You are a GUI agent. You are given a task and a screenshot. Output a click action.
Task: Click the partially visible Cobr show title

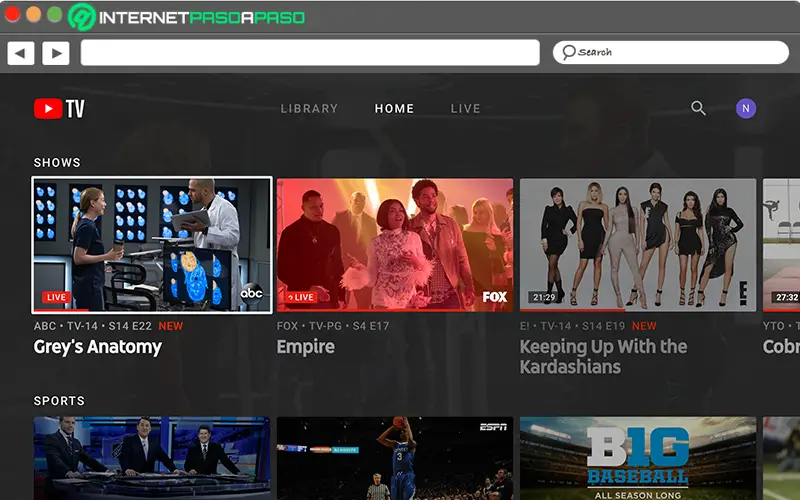[781, 347]
